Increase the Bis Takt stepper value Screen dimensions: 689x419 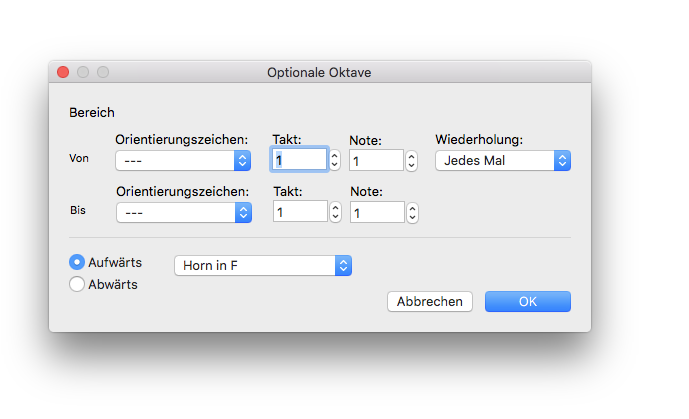click(x=336, y=207)
